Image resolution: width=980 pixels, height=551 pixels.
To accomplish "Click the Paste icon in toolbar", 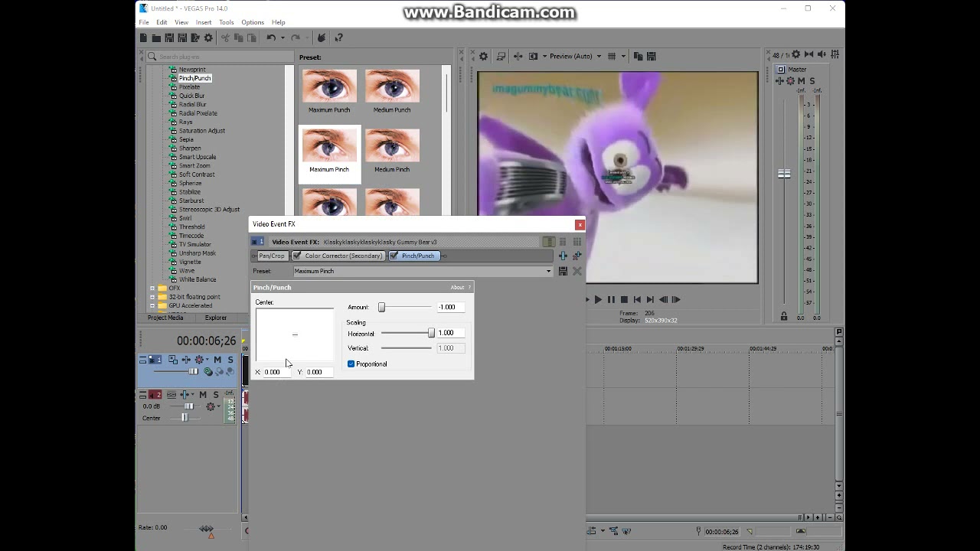I will click(x=251, y=37).
